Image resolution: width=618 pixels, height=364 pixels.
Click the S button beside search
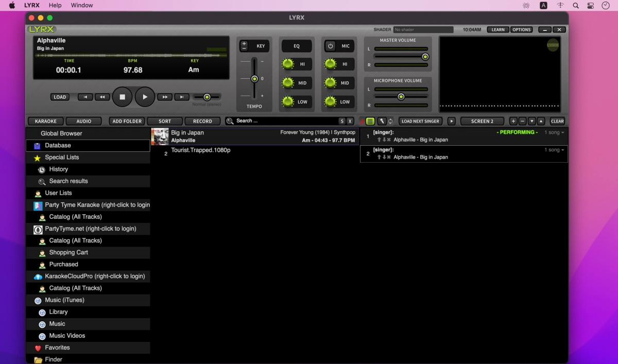pos(342,122)
